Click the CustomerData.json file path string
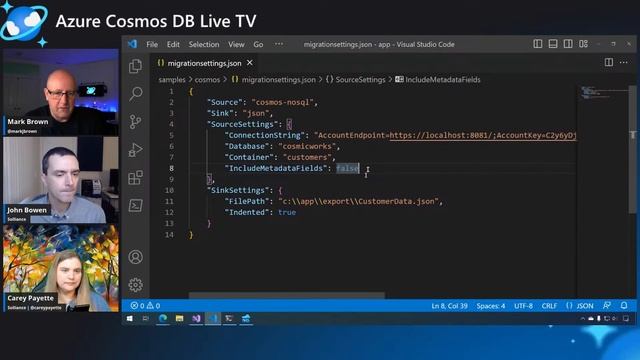This screenshot has width=640, height=360. click(x=358, y=201)
